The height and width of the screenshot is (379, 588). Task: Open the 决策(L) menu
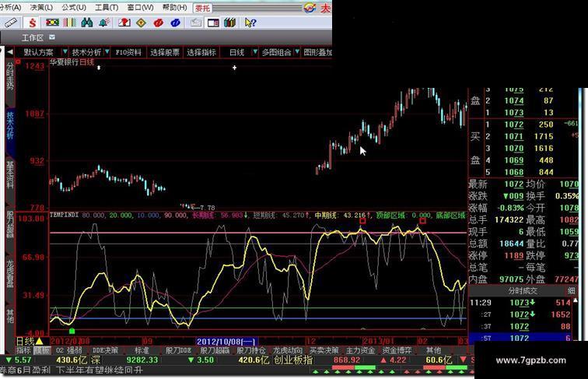(x=41, y=8)
